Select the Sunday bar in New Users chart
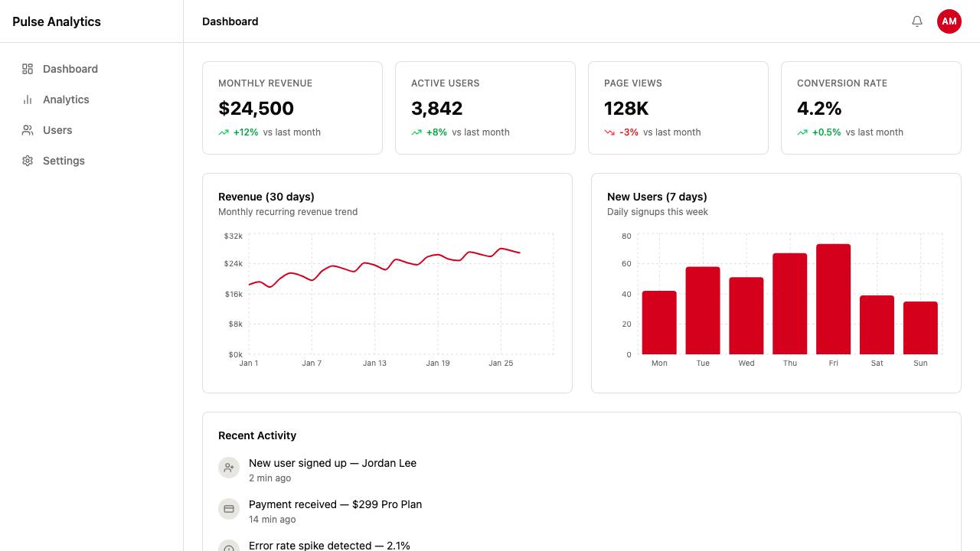The height and width of the screenshot is (551, 980). click(920, 328)
